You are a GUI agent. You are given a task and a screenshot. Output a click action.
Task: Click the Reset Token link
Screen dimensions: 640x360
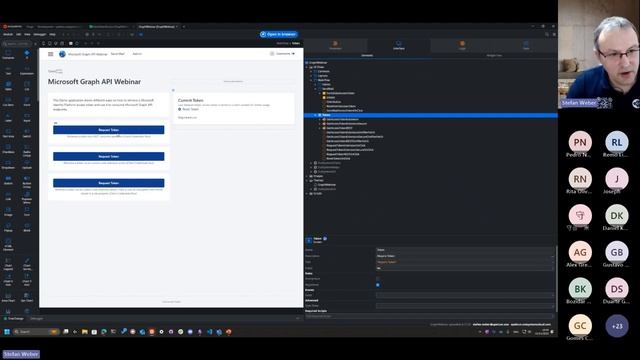click(190, 109)
